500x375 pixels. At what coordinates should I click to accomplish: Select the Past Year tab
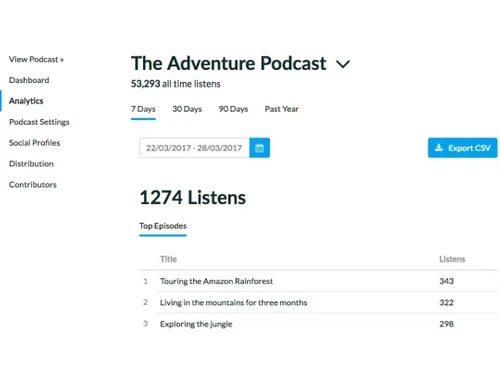[282, 109]
